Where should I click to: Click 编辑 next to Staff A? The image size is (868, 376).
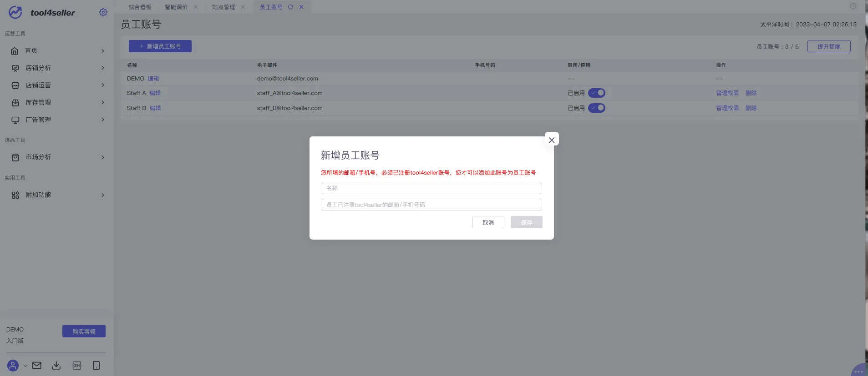155,93
